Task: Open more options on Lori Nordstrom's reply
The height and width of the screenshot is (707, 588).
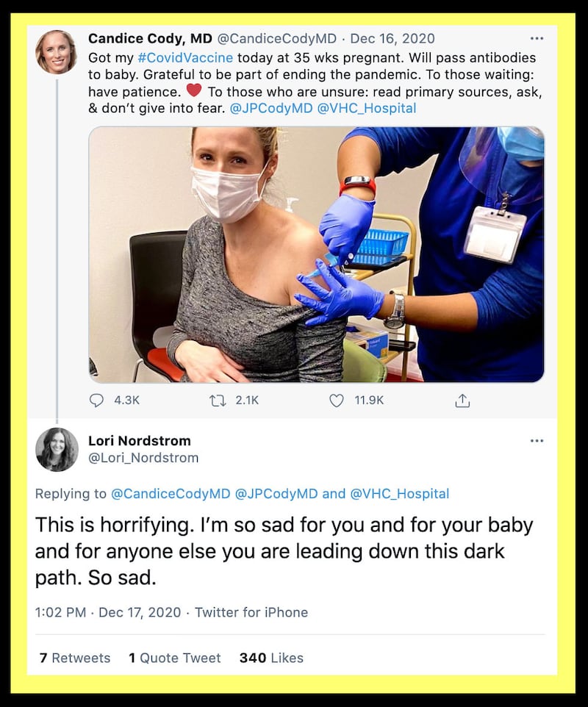Action: point(537,441)
